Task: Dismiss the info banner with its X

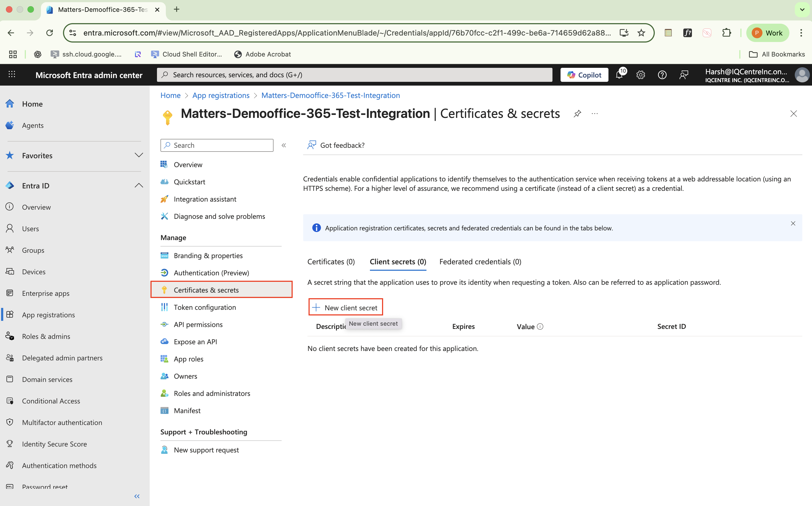Action: coord(793,224)
